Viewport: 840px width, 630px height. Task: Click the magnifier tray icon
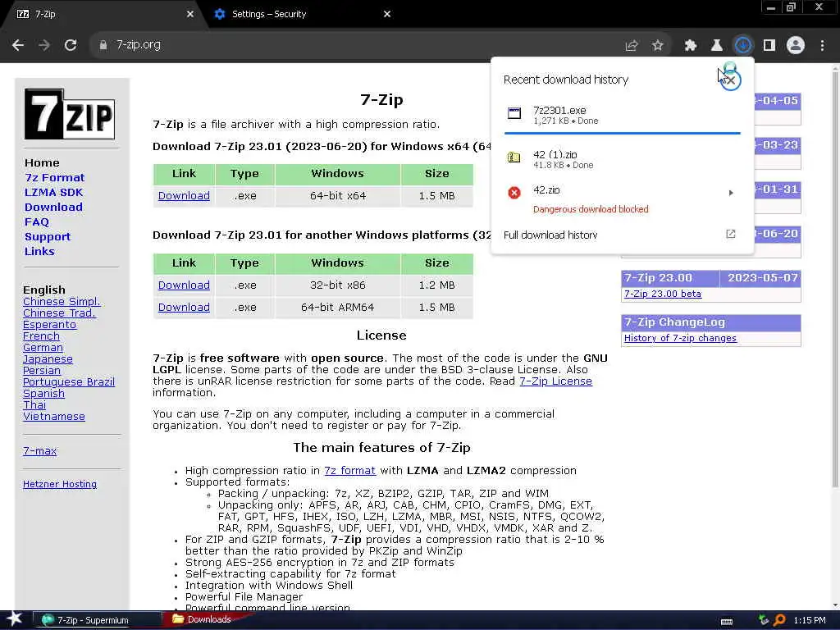[x=779, y=620]
